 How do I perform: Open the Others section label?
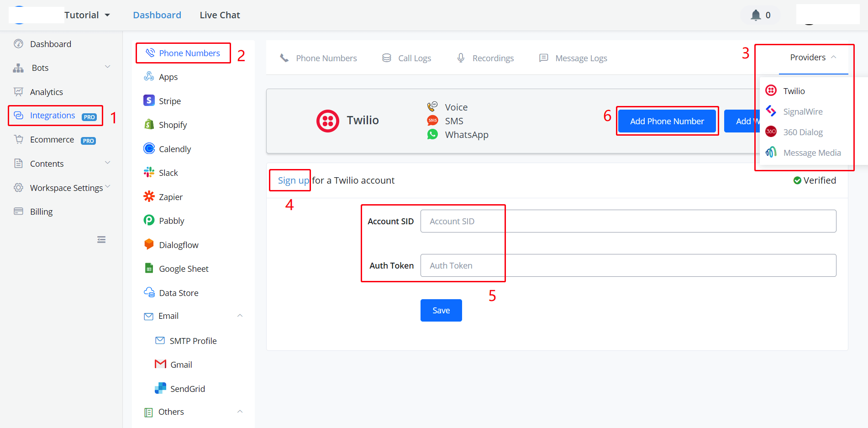[x=171, y=412]
